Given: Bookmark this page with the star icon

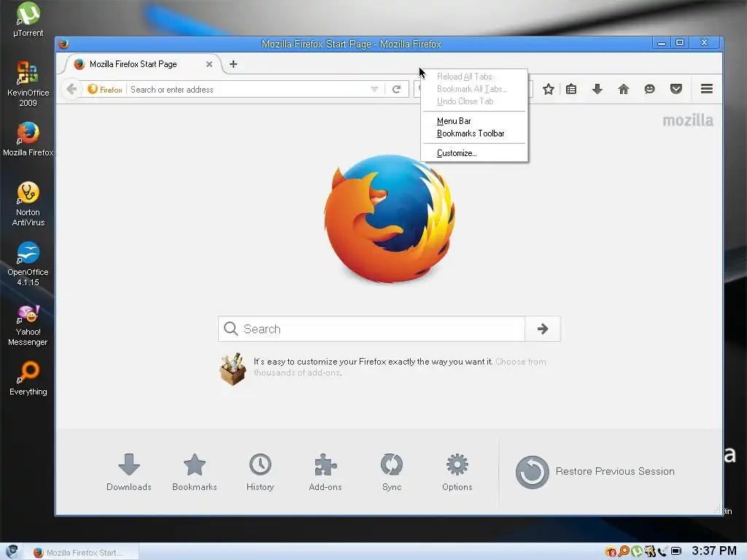Looking at the screenshot, I should 549,89.
